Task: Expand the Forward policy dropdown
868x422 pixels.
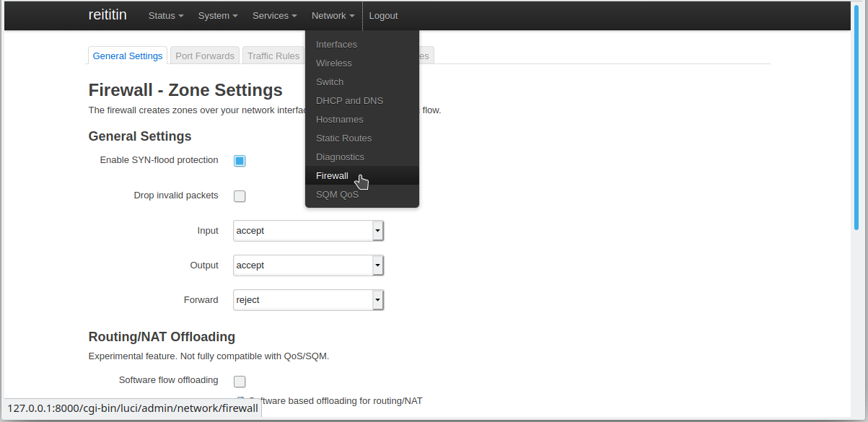Action: (308, 300)
